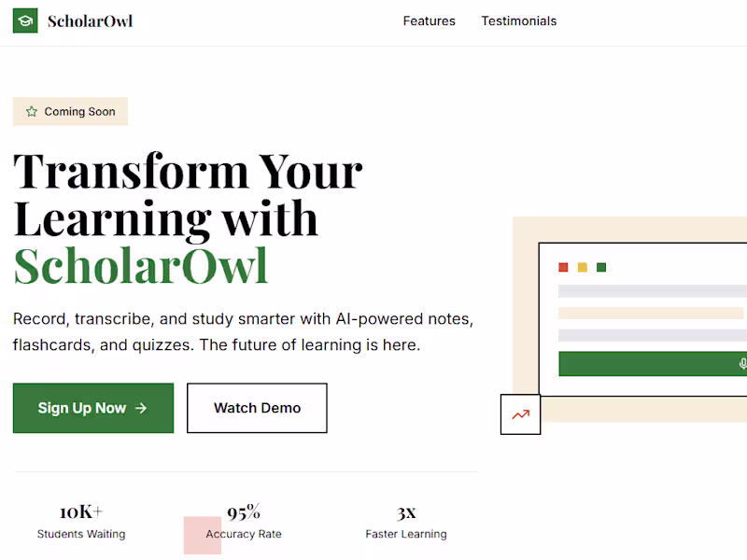
Task: Click the Coming Soon badge
Action: [x=71, y=112]
